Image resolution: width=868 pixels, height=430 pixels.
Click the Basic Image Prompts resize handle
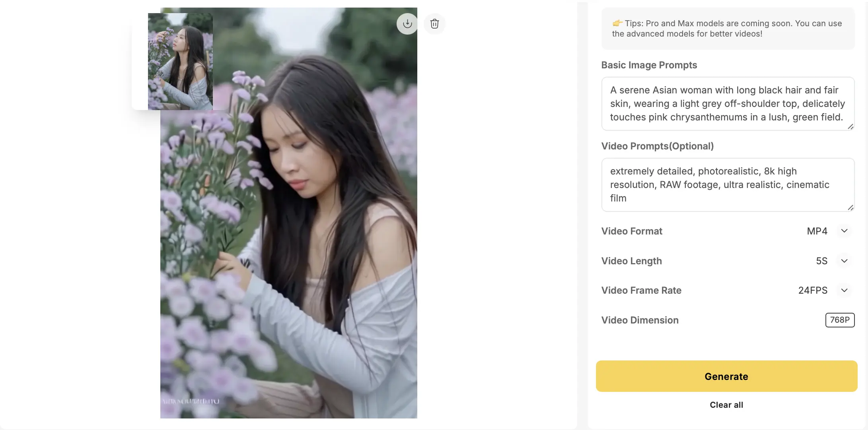pyautogui.click(x=850, y=126)
